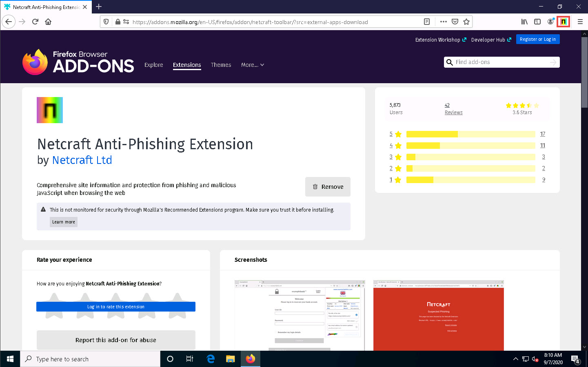
Task: Submit the add-on search arrow
Action: point(553,62)
